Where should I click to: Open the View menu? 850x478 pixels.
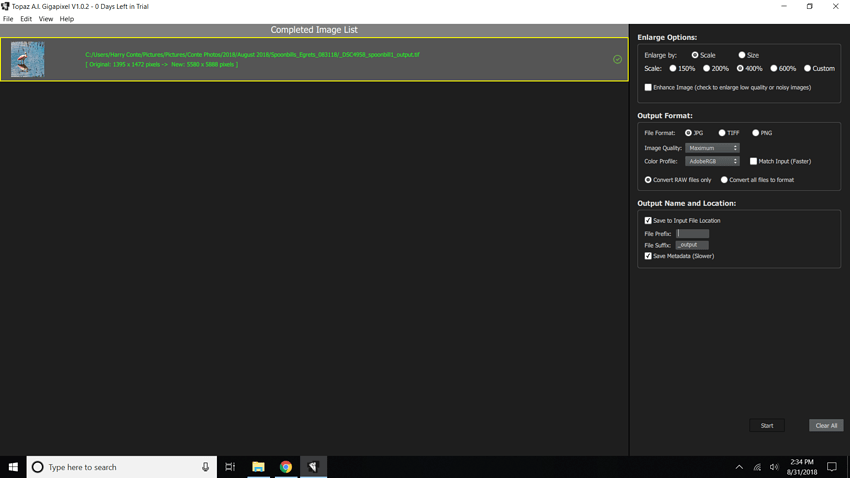(x=46, y=19)
